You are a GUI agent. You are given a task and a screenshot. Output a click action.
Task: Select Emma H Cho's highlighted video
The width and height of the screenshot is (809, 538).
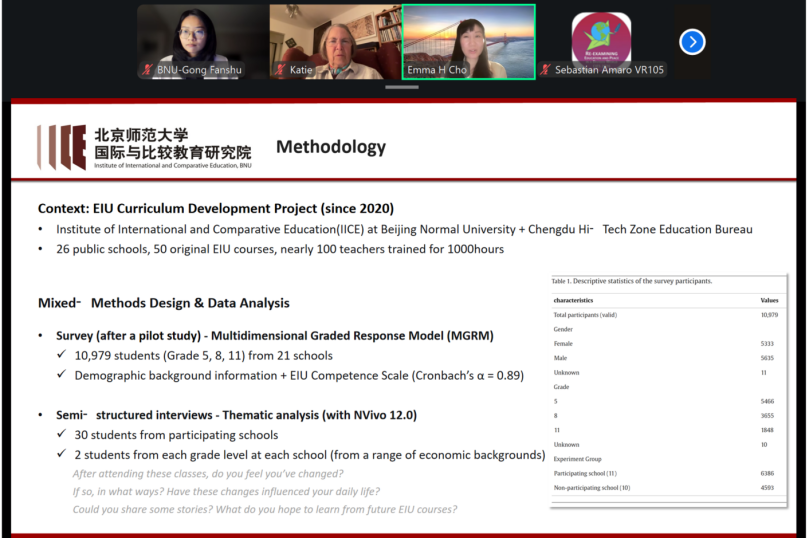(x=468, y=41)
